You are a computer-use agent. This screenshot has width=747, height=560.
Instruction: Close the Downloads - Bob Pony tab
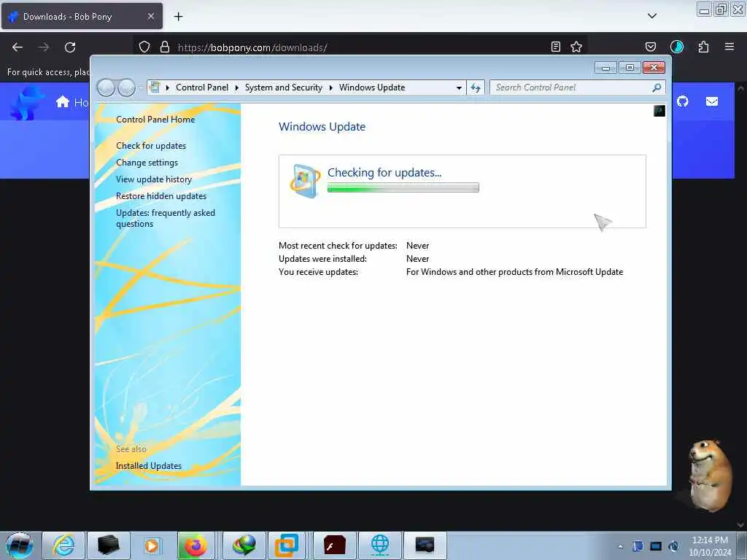click(150, 16)
